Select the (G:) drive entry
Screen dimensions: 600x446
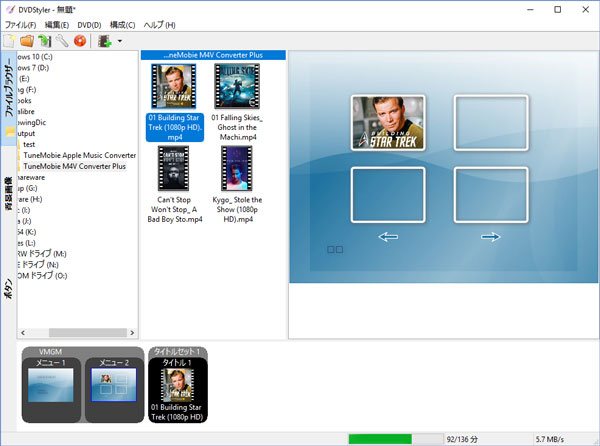pos(28,188)
